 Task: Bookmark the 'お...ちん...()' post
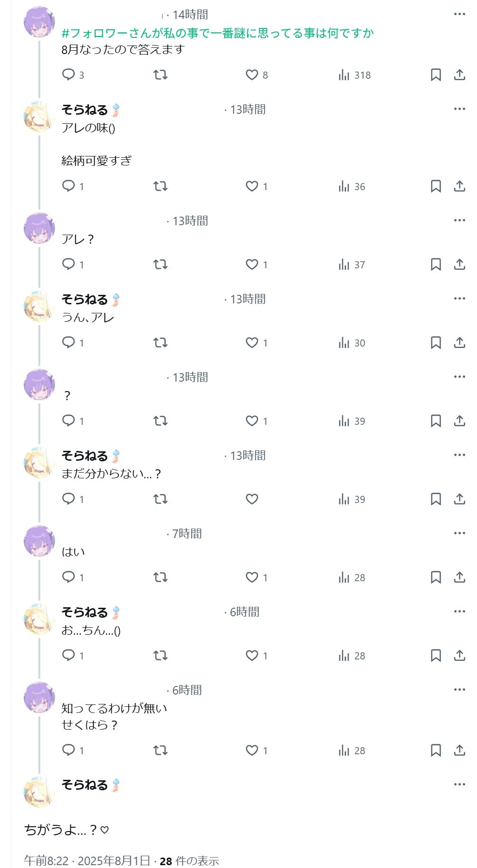point(436,656)
